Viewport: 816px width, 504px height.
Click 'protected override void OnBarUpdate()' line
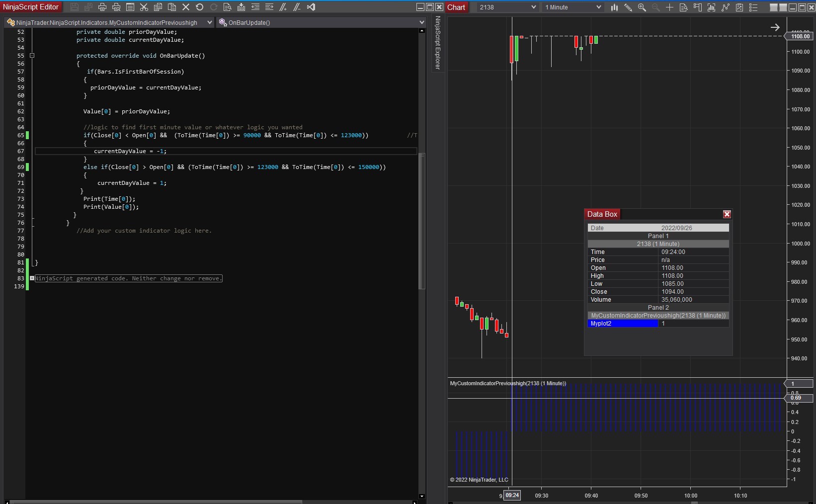click(x=141, y=56)
